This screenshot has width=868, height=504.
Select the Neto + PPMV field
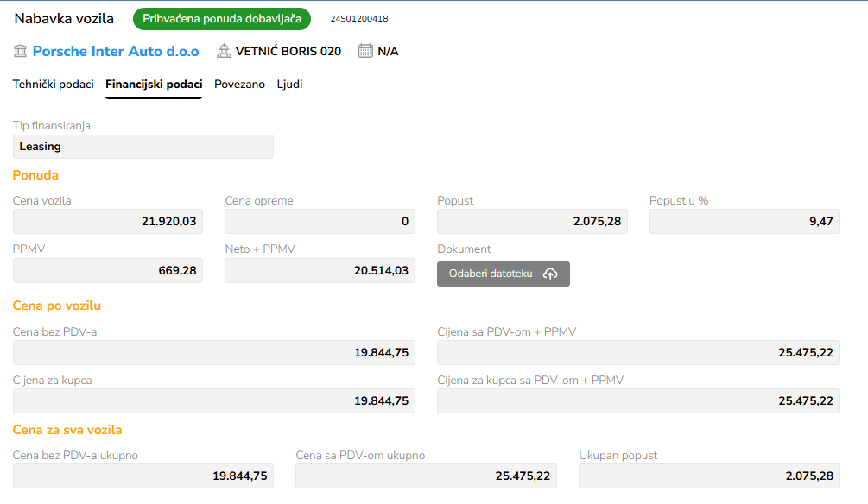(320, 270)
